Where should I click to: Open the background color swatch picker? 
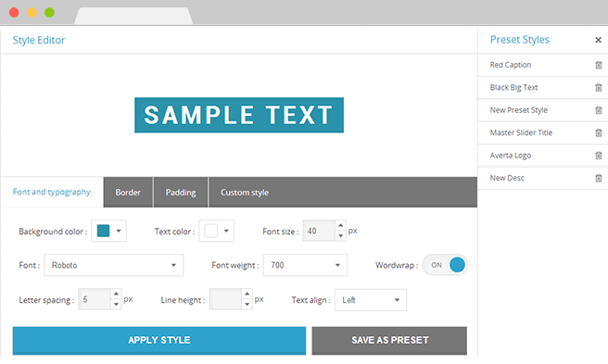tap(109, 231)
